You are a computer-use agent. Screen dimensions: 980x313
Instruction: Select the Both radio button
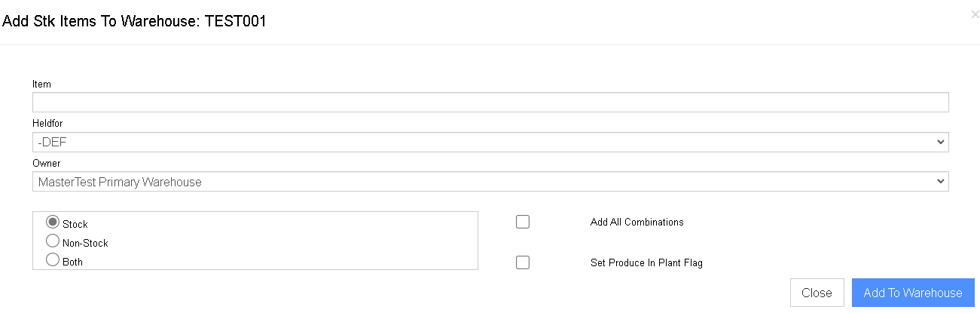click(53, 260)
